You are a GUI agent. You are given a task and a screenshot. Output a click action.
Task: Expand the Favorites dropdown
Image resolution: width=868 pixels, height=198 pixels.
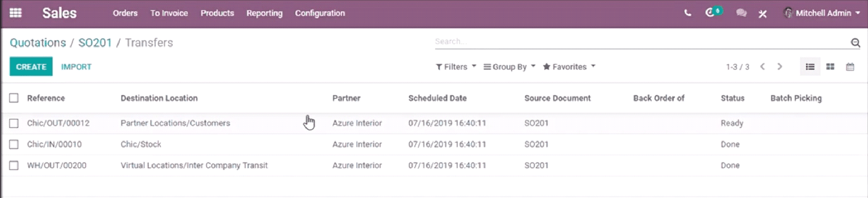[569, 67]
